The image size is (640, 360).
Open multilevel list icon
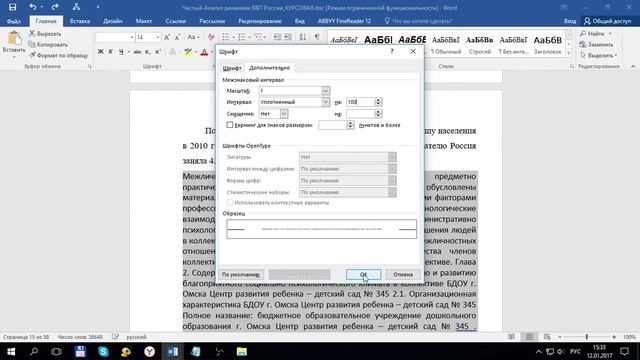258,38
